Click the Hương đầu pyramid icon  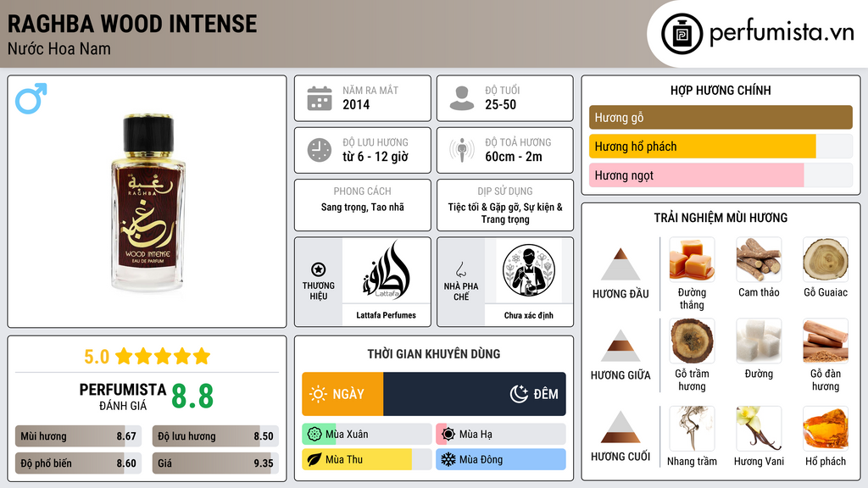[620, 264]
